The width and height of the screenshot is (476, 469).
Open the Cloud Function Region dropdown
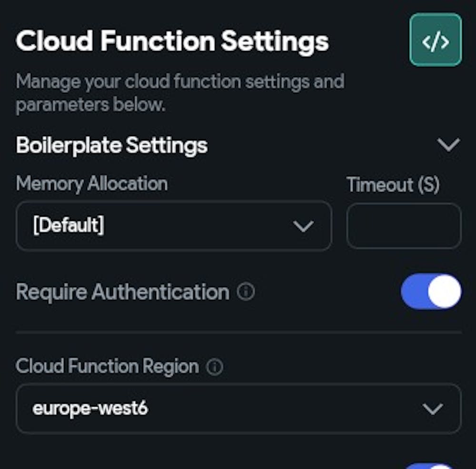238,409
